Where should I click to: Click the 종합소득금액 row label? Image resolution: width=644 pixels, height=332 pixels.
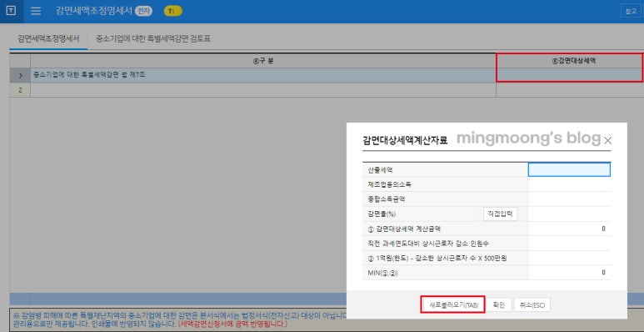click(x=387, y=199)
